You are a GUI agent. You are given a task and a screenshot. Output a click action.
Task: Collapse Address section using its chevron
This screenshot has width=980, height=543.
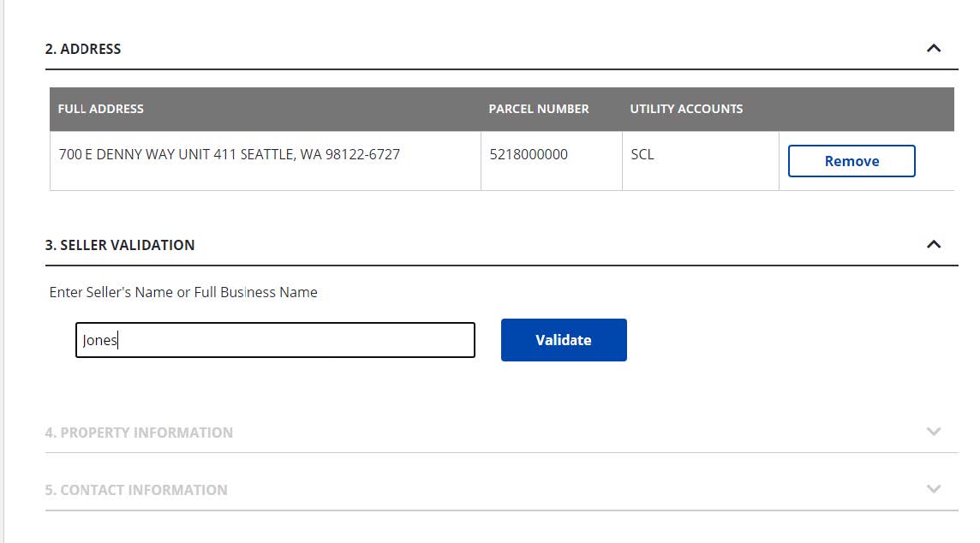[934, 49]
